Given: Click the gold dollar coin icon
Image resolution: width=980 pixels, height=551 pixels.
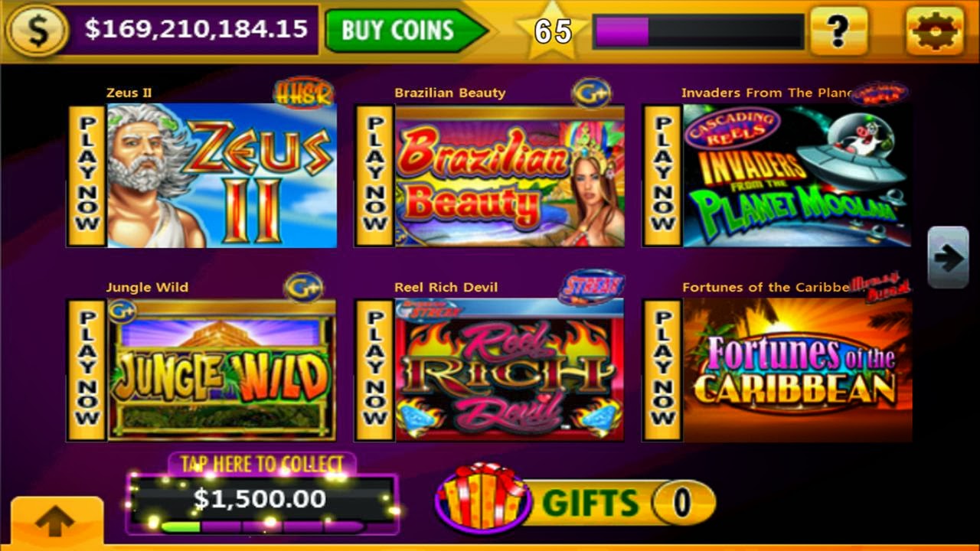Looking at the screenshot, I should [37, 31].
